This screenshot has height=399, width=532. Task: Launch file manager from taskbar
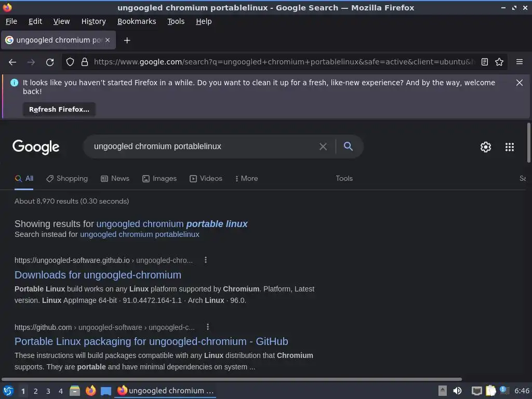[75, 391]
